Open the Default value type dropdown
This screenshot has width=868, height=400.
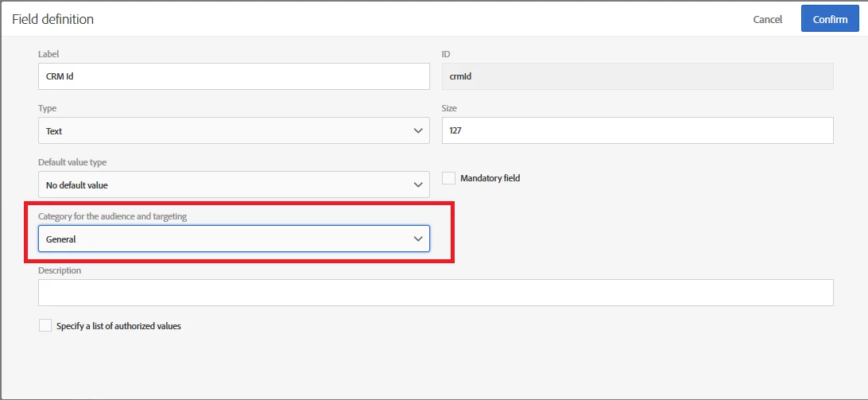point(234,184)
